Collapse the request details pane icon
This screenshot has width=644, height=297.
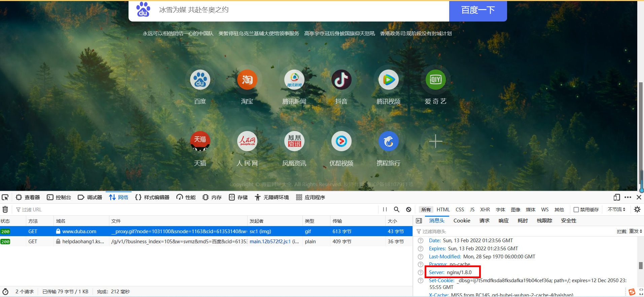419,221
